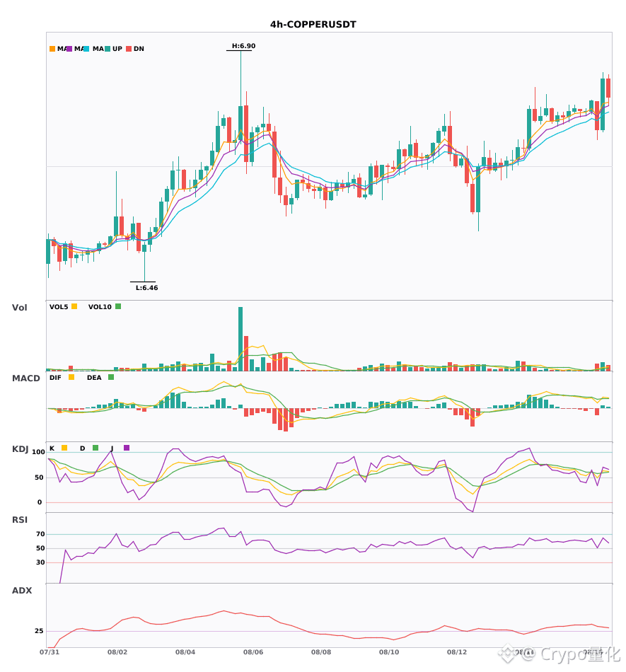Click the yellow K legend swatch

click(x=64, y=448)
